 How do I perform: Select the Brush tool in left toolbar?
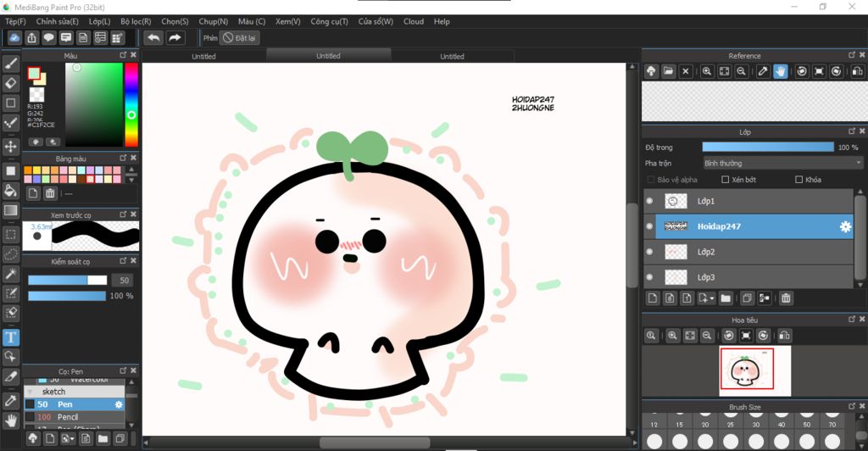click(11, 63)
